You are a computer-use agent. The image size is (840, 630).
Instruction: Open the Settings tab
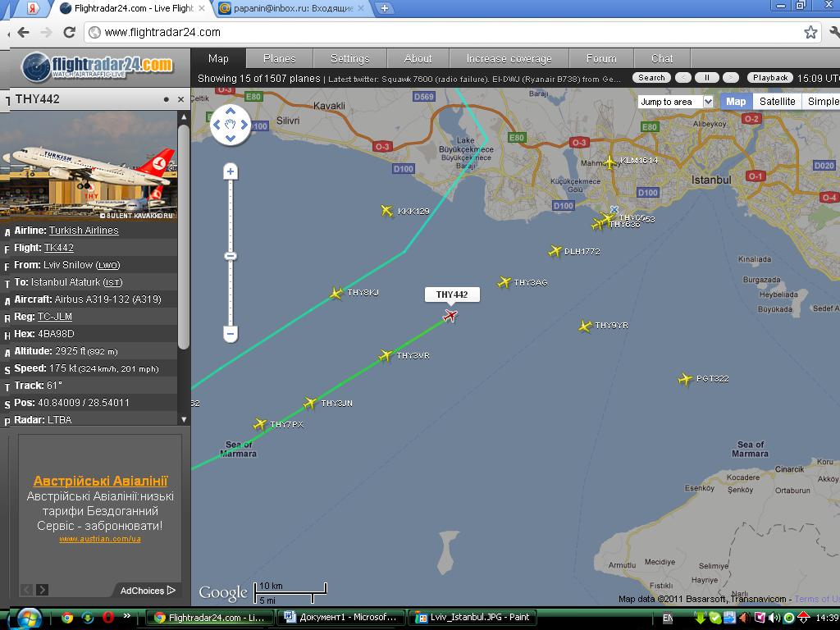point(349,58)
